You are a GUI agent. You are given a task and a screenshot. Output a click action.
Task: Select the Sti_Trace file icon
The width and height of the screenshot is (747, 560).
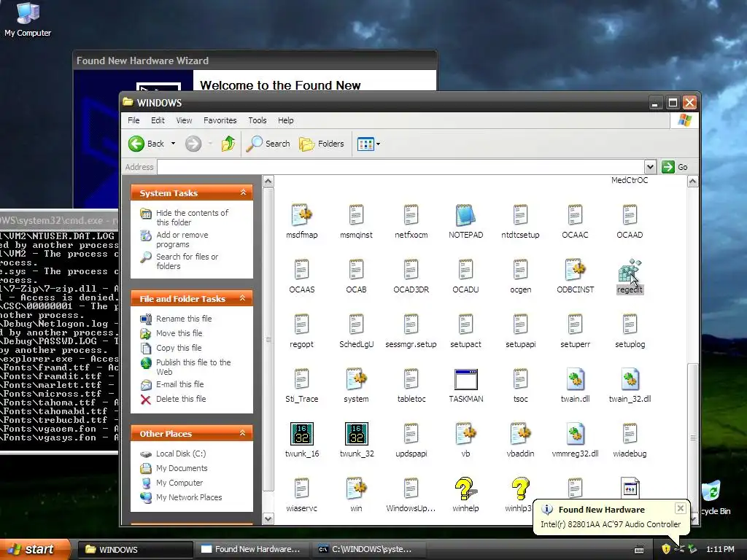coord(301,379)
